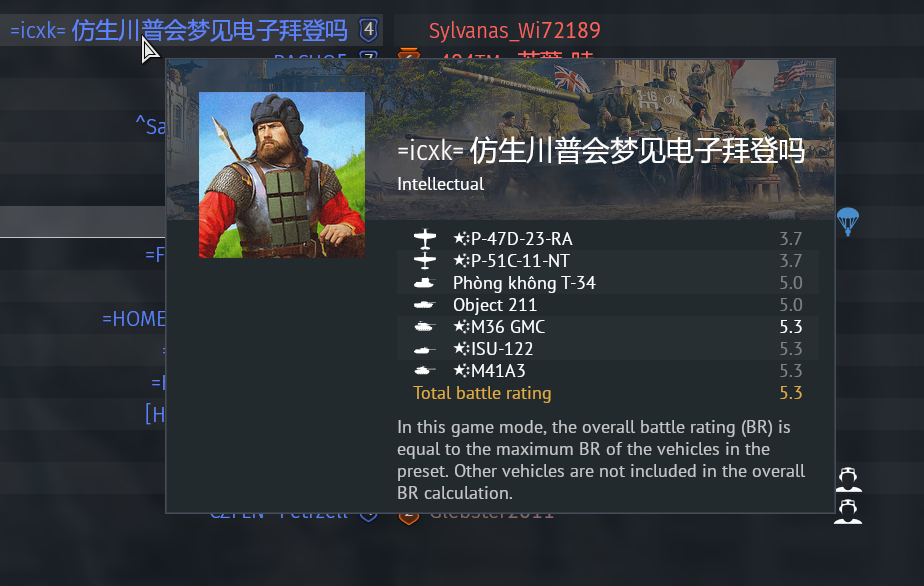Screen dimensions: 924x586
Task: Click the Intellectual player title
Action: click(x=440, y=184)
